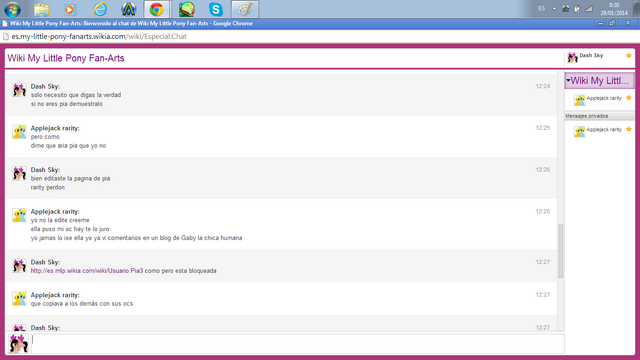
Task: Open the clock showing 0:30
Action: pyautogui.click(x=613, y=9)
